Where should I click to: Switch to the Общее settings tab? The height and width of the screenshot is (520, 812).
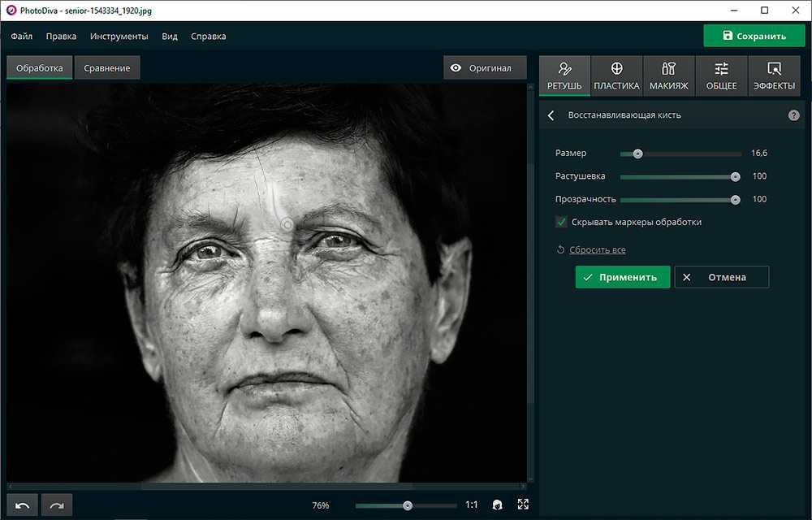(x=721, y=76)
